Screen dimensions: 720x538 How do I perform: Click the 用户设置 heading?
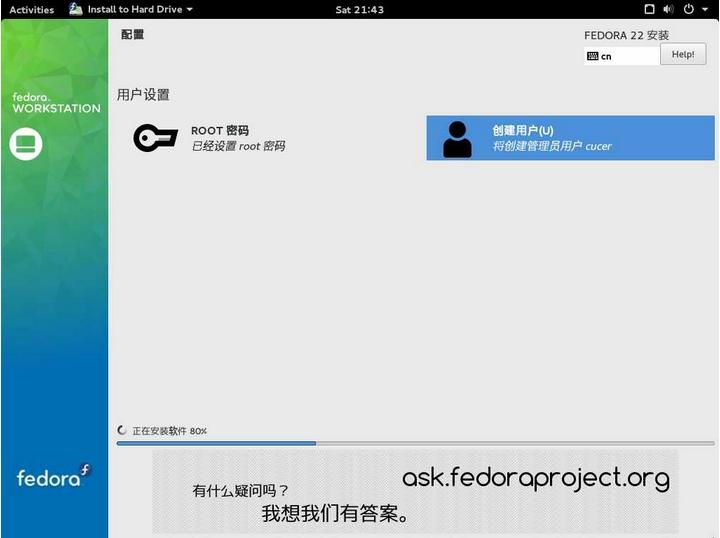pyautogui.click(x=143, y=95)
